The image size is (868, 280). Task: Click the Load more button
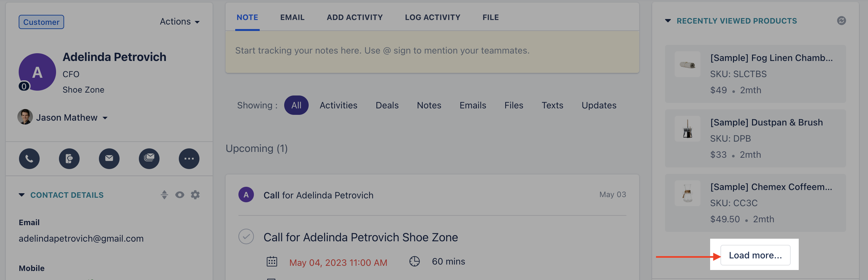click(x=755, y=255)
